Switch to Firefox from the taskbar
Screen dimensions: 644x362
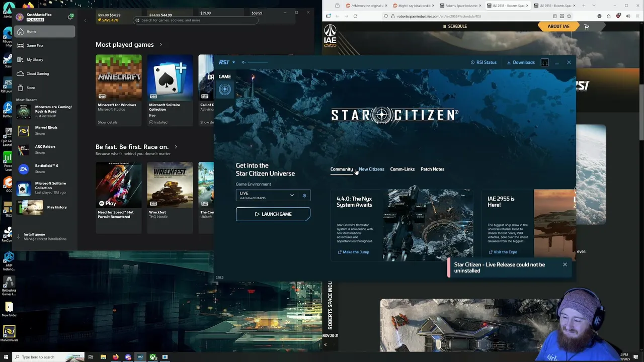[x=116, y=357]
